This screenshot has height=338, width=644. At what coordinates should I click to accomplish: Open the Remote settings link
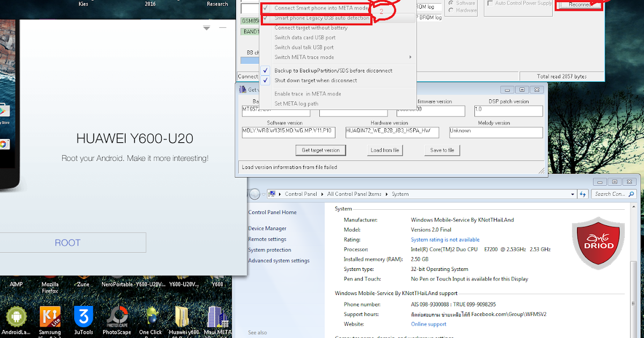click(x=267, y=239)
